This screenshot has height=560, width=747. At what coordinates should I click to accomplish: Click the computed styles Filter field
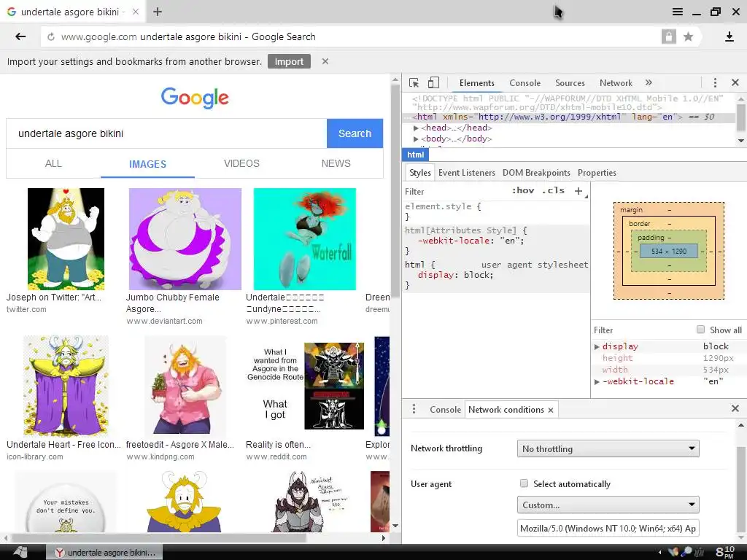click(642, 330)
